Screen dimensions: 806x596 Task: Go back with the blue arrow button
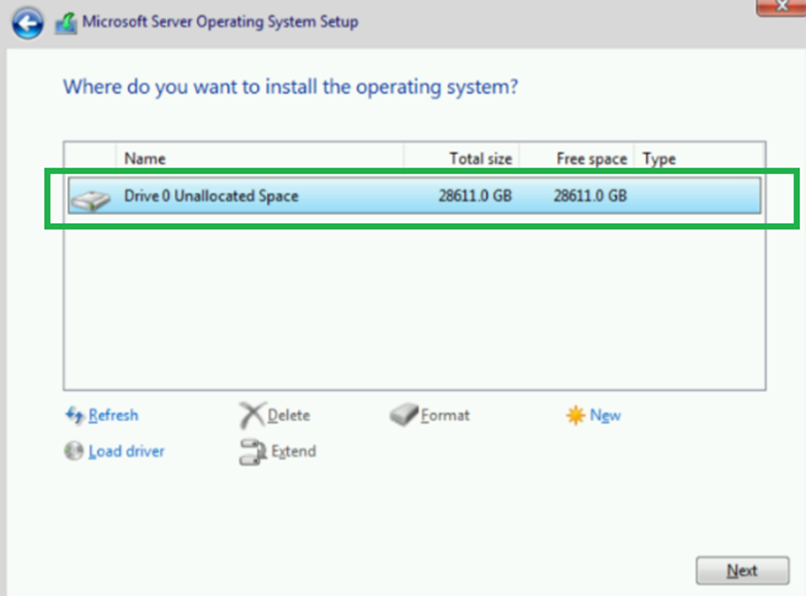(27, 23)
